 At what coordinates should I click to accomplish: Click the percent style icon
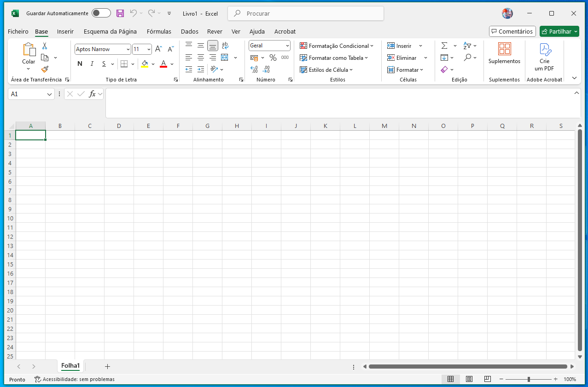pyautogui.click(x=273, y=58)
